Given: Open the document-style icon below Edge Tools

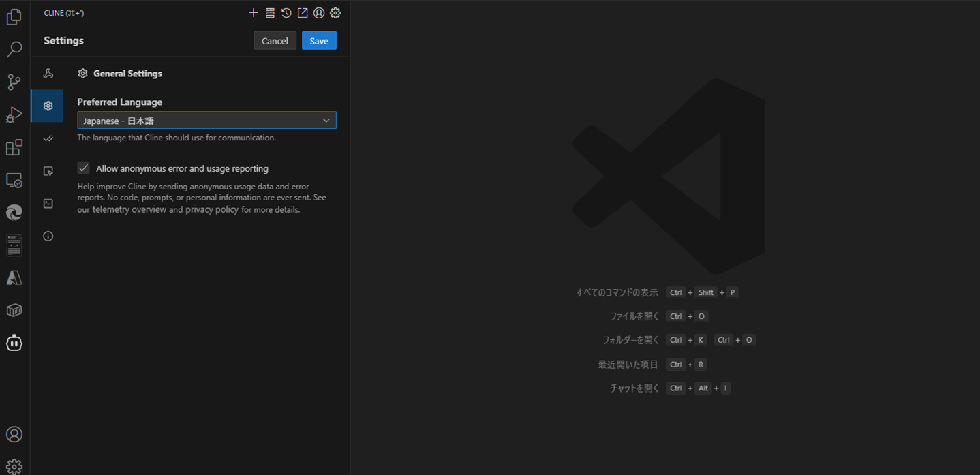Looking at the screenshot, I should [14, 245].
